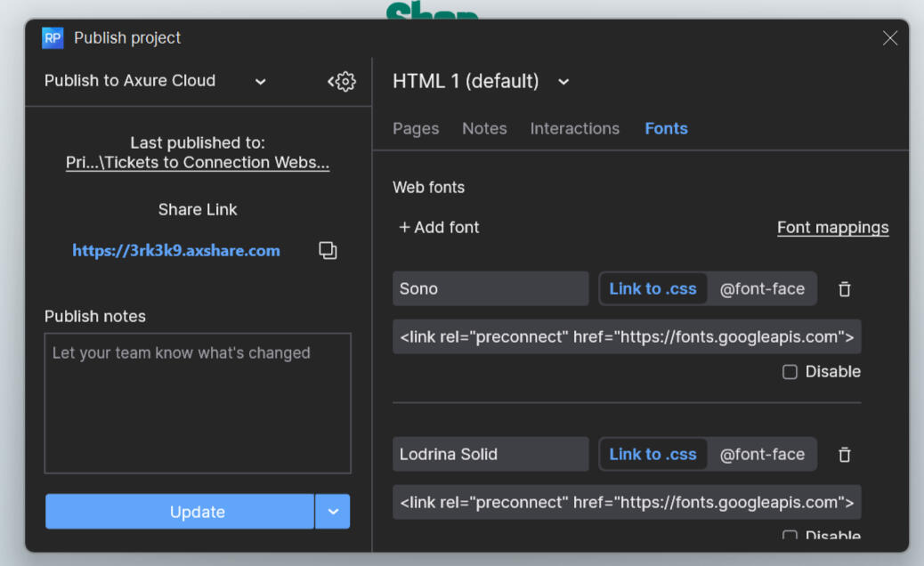
Task: Delete the Lodrina Solid web font
Action: point(844,455)
